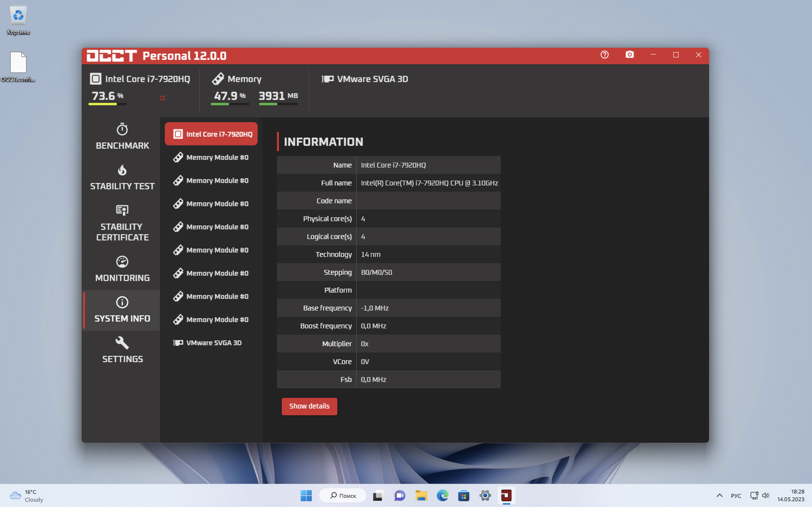Select the OCCT config file on desktop
The width and height of the screenshot is (812, 507).
pyautogui.click(x=18, y=67)
